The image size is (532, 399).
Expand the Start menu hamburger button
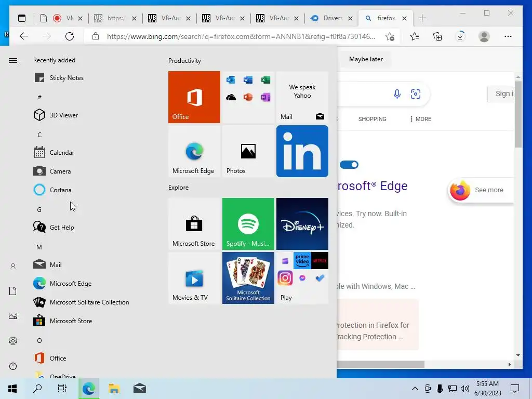[13, 60]
